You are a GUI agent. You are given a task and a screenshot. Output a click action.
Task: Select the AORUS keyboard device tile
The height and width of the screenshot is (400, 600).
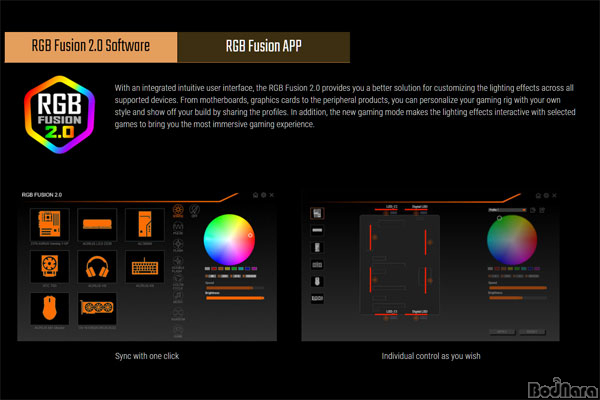[145, 267]
